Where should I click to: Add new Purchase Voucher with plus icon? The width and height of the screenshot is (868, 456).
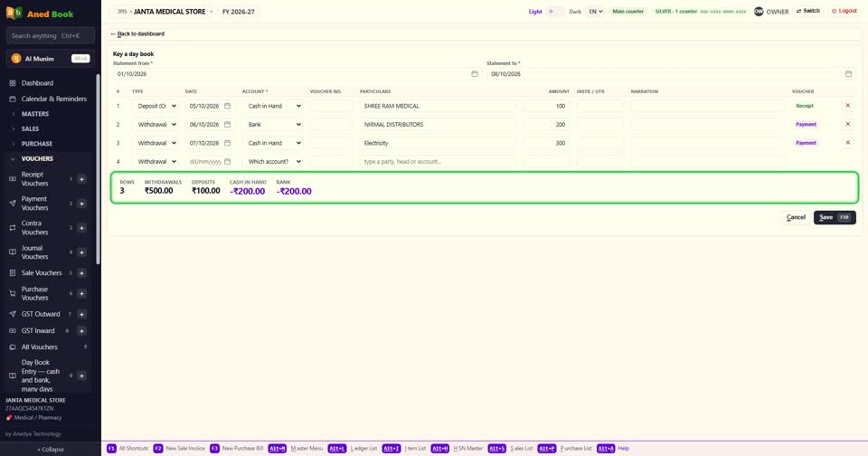81,293
